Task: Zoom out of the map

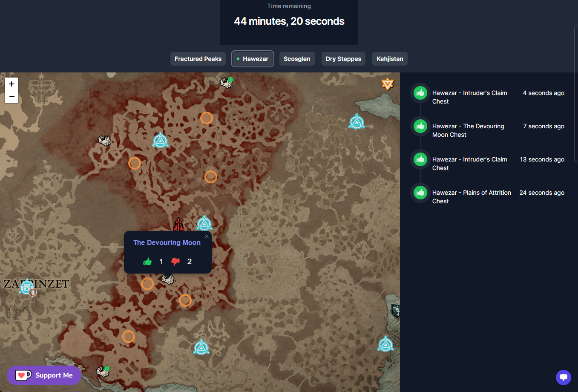Action: click(x=12, y=97)
